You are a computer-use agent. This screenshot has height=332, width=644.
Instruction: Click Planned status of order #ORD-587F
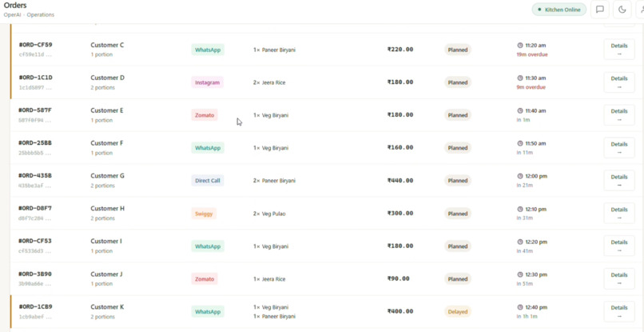[458, 115]
